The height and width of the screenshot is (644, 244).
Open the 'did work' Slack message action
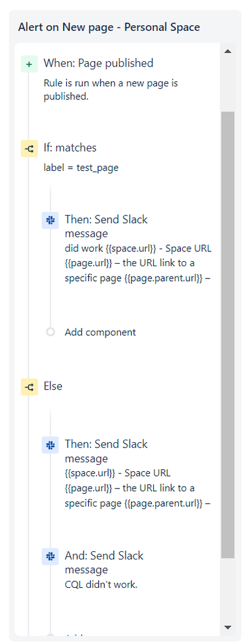(x=138, y=248)
